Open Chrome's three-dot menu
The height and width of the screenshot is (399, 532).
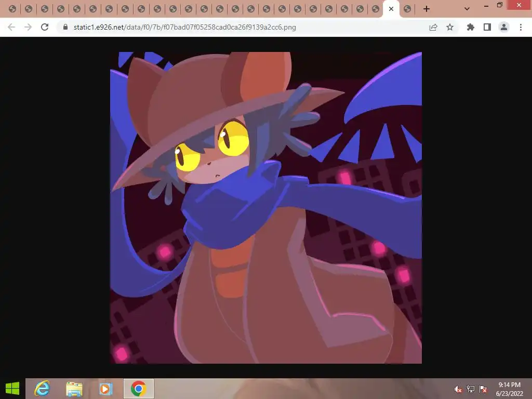(521, 27)
